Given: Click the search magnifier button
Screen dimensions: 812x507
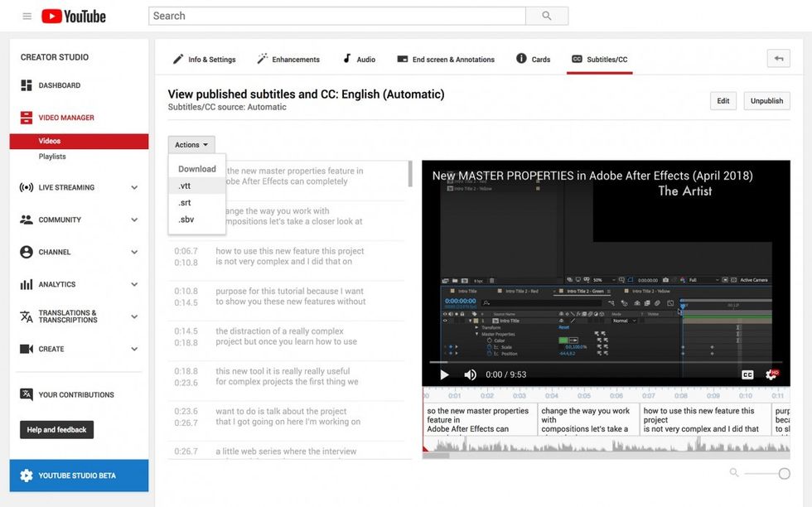Looking at the screenshot, I should click(x=546, y=16).
